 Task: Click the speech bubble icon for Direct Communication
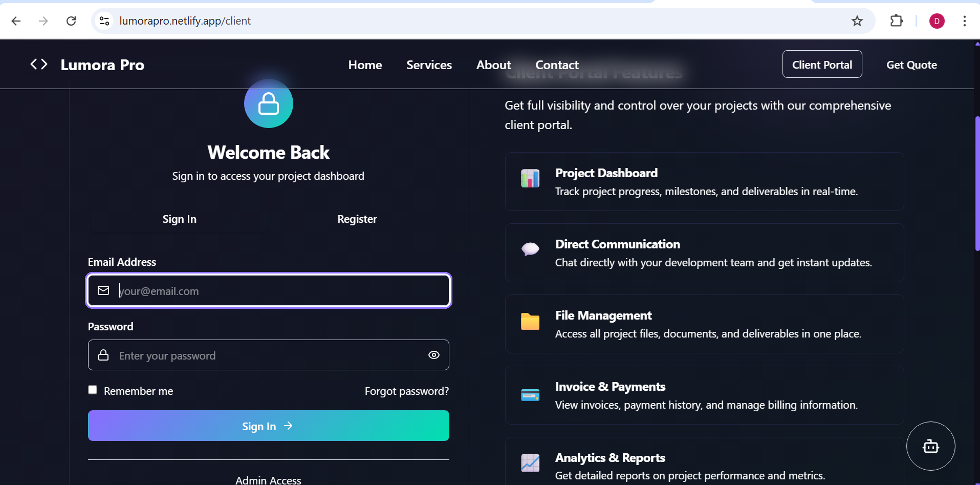point(530,249)
